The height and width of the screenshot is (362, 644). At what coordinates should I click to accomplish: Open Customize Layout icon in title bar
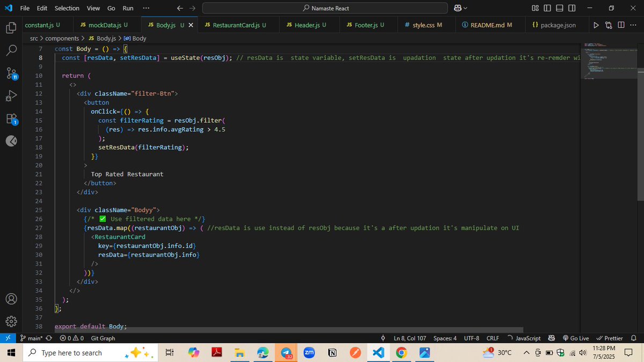[535, 8]
